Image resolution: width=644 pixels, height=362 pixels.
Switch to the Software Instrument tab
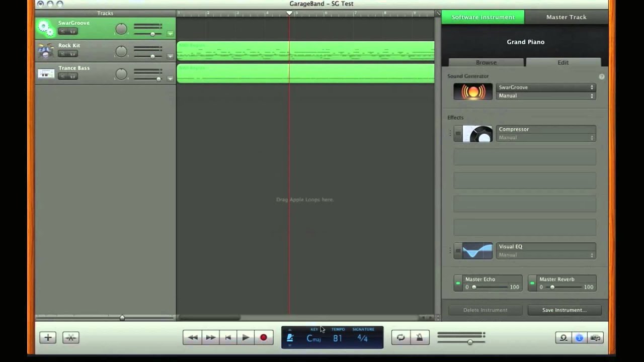point(483,17)
